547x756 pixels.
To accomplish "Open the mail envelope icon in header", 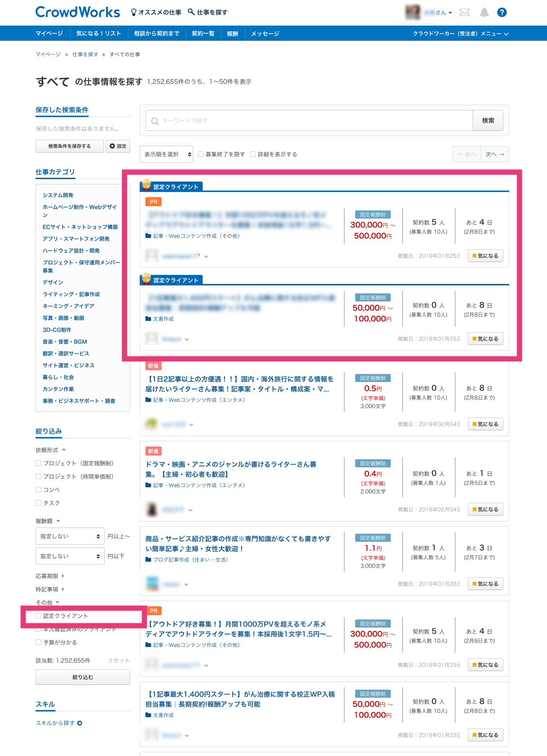I will tap(465, 12).
